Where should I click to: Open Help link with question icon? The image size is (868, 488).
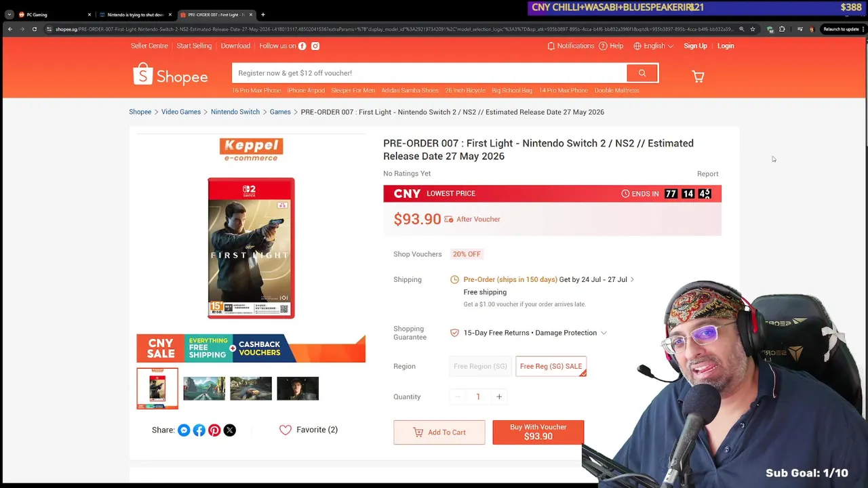(x=612, y=46)
